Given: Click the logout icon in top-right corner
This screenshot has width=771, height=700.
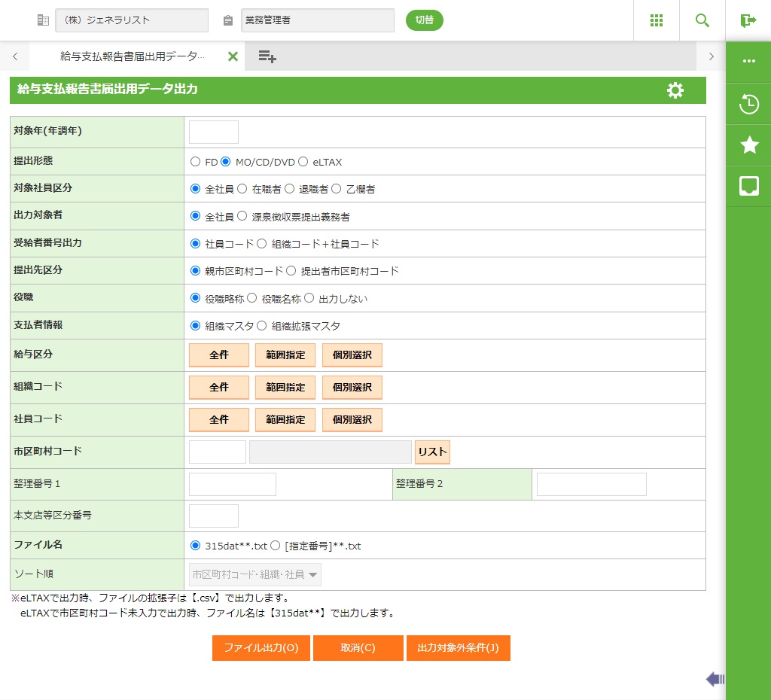Looking at the screenshot, I should 748,20.
